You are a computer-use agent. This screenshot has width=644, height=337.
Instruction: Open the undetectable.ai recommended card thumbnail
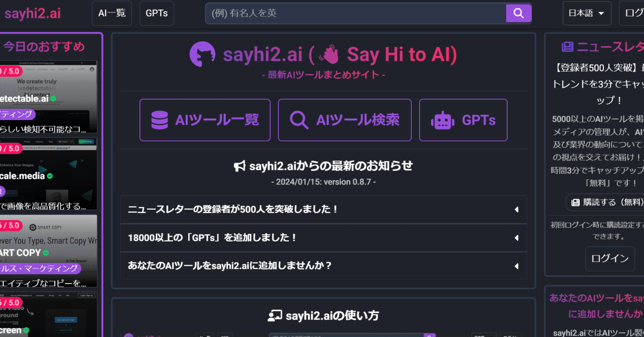[x=48, y=97]
